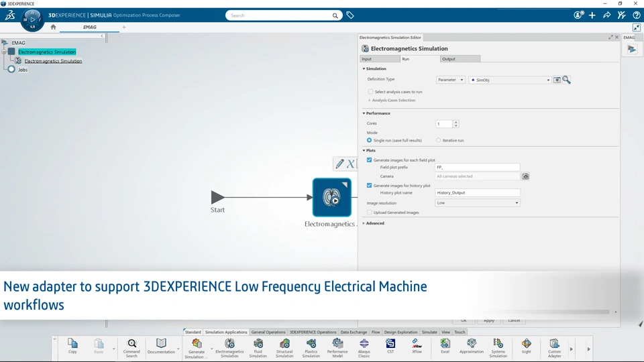This screenshot has width=644, height=362.
Task: Click the top Search box
Action: tap(283, 15)
